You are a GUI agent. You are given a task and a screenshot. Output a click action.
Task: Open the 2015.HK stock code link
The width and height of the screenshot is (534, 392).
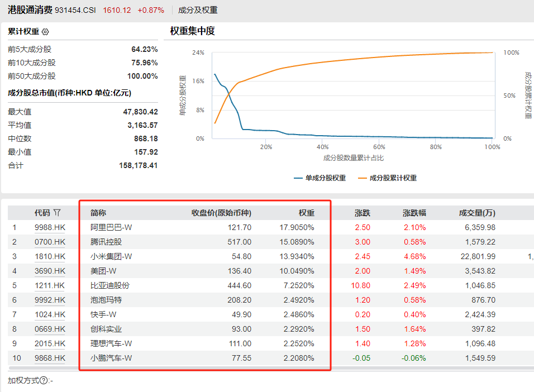pyautogui.click(x=50, y=343)
